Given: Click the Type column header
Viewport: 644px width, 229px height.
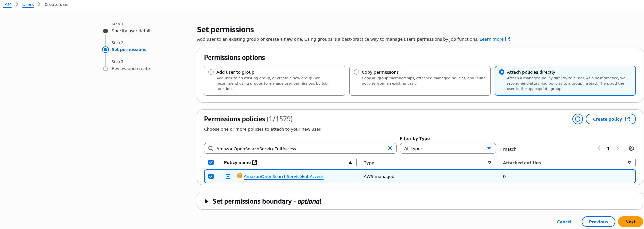Looking at the screenshot, I should (x=369, y=163).
